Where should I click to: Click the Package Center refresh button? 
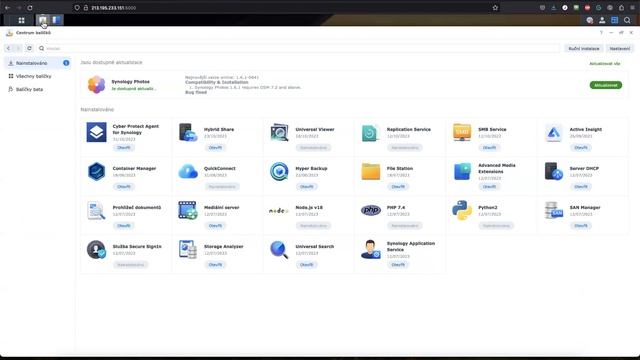click(x=29, y=49)
